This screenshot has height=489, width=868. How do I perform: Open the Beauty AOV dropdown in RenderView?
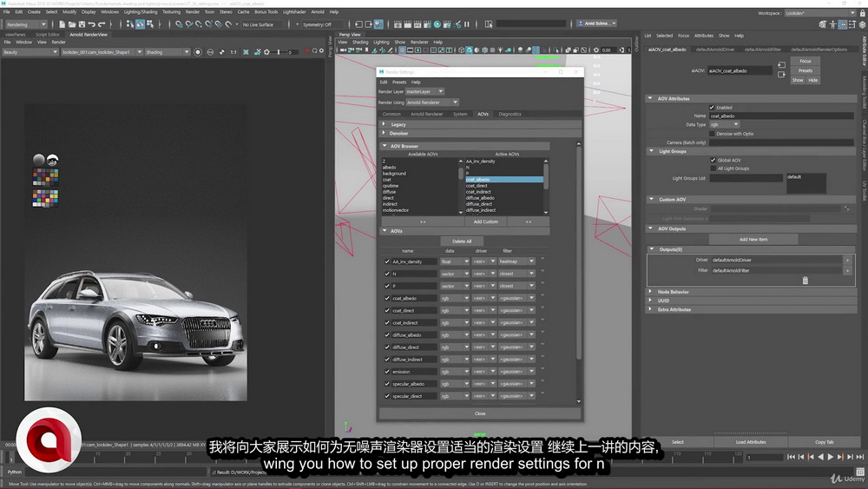30,52
